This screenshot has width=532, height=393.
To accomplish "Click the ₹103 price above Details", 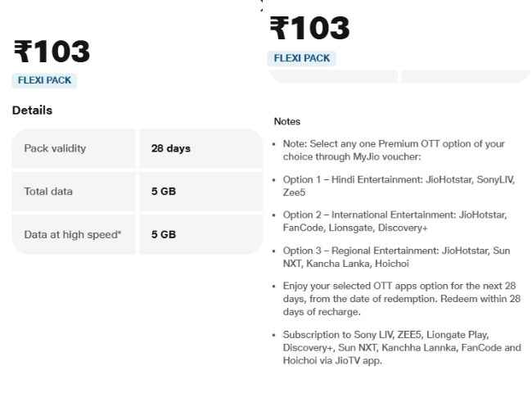I will point(52,52).
